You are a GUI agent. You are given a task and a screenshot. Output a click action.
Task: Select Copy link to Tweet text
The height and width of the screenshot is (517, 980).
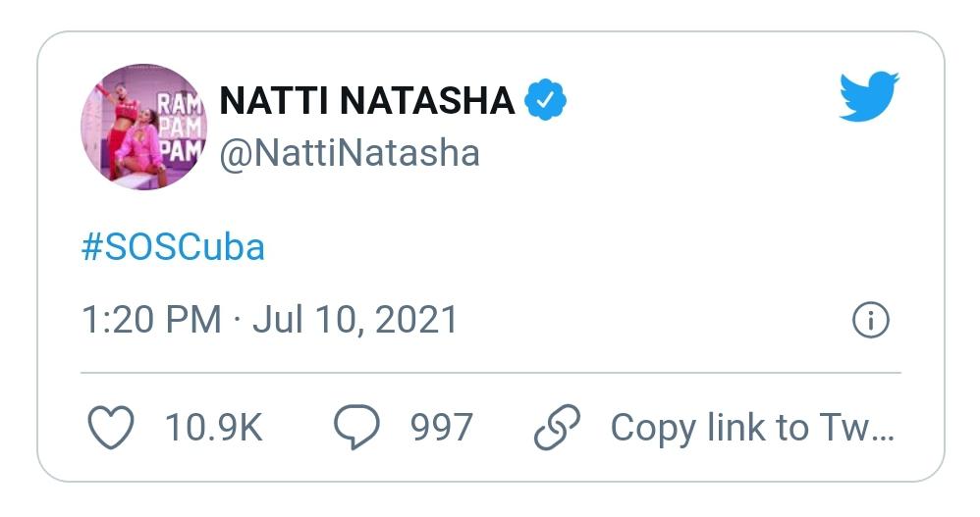pyautogui.click(x=752, y=428)
